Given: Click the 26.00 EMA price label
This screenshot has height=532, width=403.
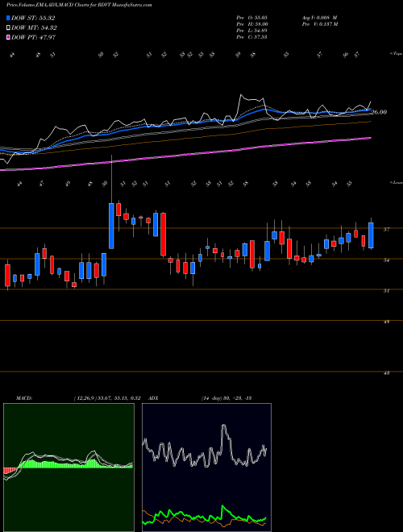Looking at the screenshot, I should tap(379, 112).
